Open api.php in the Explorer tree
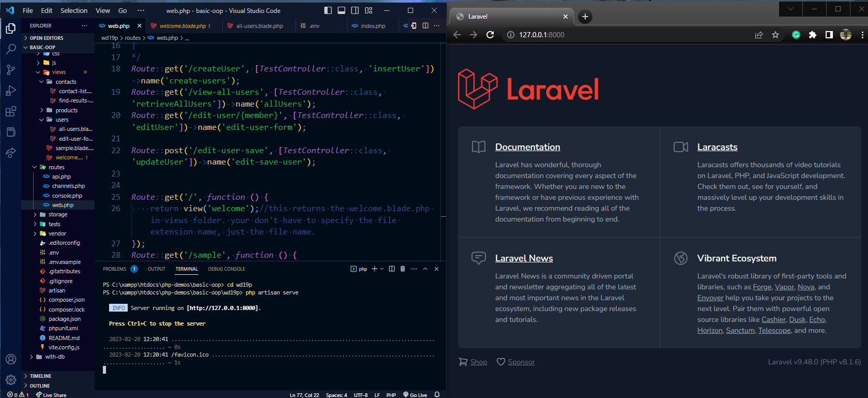The image size is (868, 398). pos(58,176)
